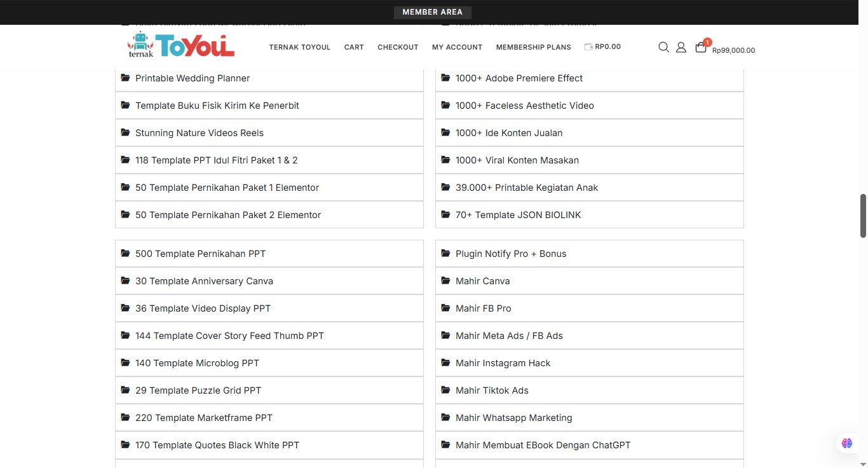
Task: Open 36 Template Video Display PPT
Action: pyautogui.click(x=269, y=308)
